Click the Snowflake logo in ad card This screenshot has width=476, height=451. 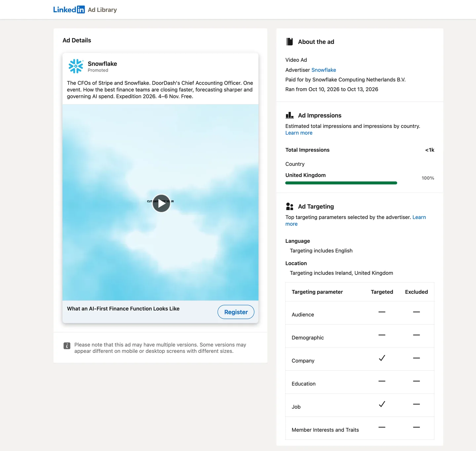pos(76,66)
